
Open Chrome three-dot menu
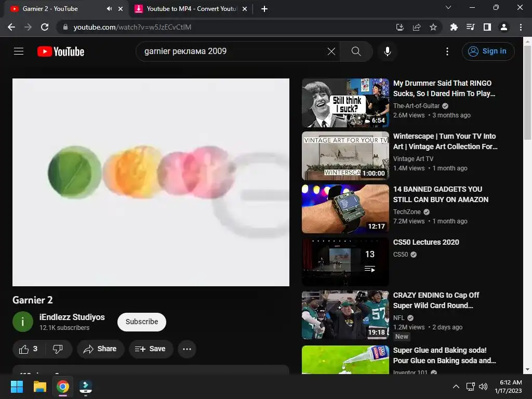[521, 27]
